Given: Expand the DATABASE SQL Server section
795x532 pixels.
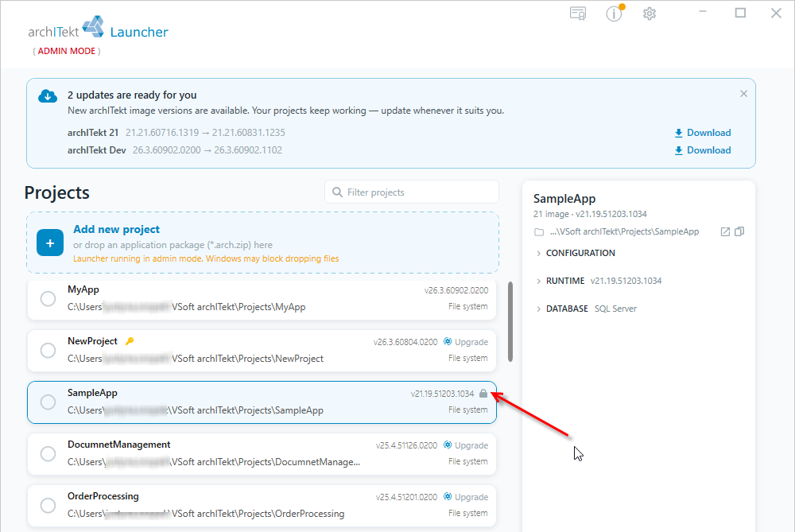Looking at the screenshot, I should pyautogui.click(x=586, y=309).
